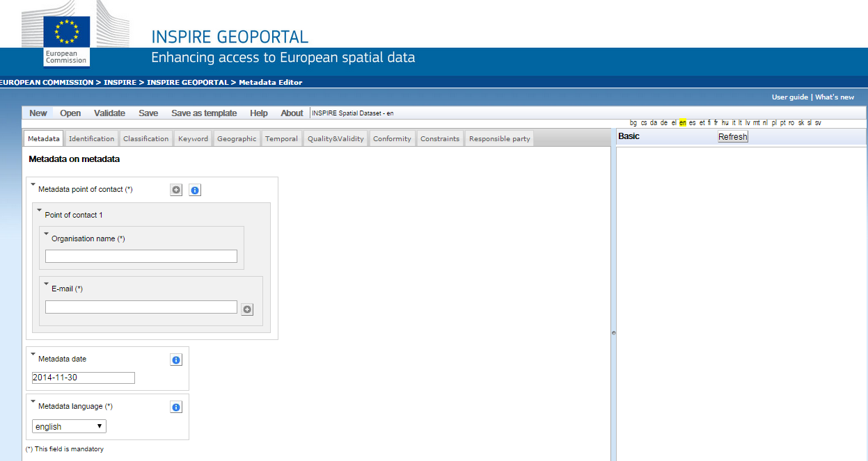Open the Metadata language dropdown

(69, 426)
